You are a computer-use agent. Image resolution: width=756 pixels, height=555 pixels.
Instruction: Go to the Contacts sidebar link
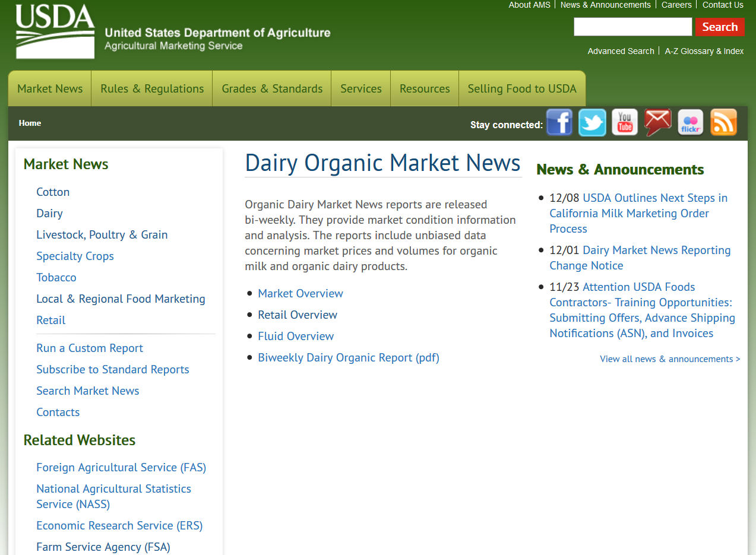(x=58, y=412)
